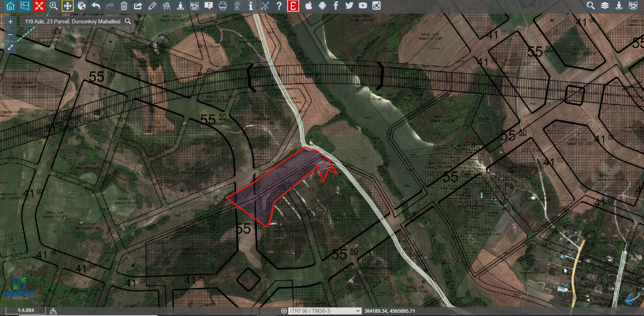This screenshot has height=316, width=644.
Task: Click the parcel search field text
Action: click(72, 21)
